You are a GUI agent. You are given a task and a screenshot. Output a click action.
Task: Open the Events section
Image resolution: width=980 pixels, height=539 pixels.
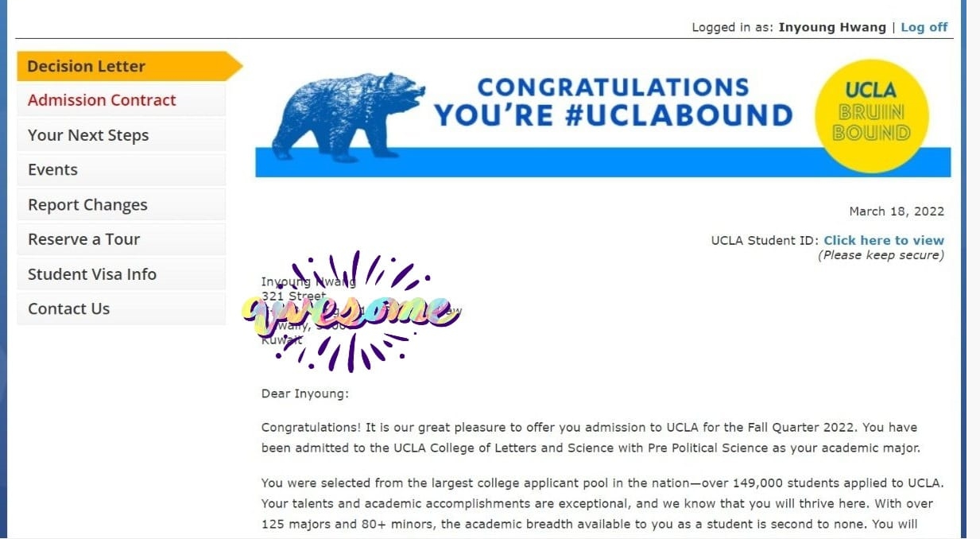(x=121, y=170)
